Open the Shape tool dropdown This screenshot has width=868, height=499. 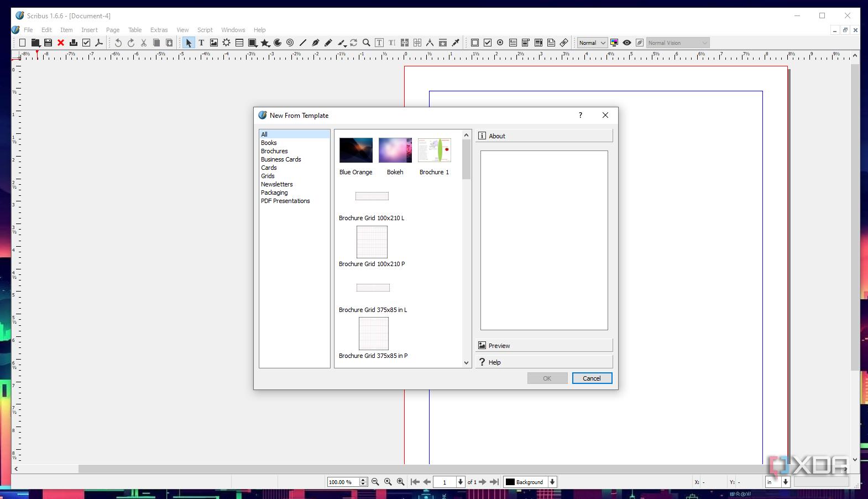click(x=253, y=43)
